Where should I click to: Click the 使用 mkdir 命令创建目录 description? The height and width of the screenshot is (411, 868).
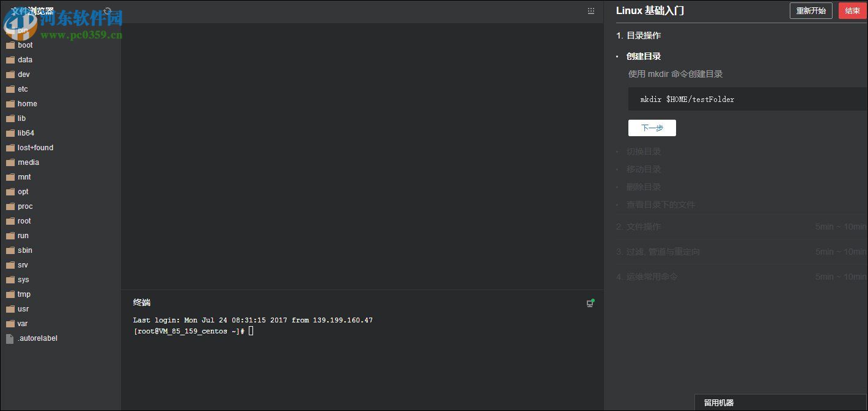(675, 74)
